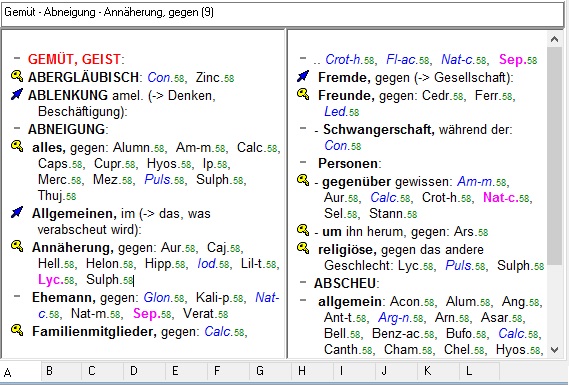Click remedy Ars. under um ihn herum
Image resolution: width=569 pixels, height=385 pixels.
point(465,232)
